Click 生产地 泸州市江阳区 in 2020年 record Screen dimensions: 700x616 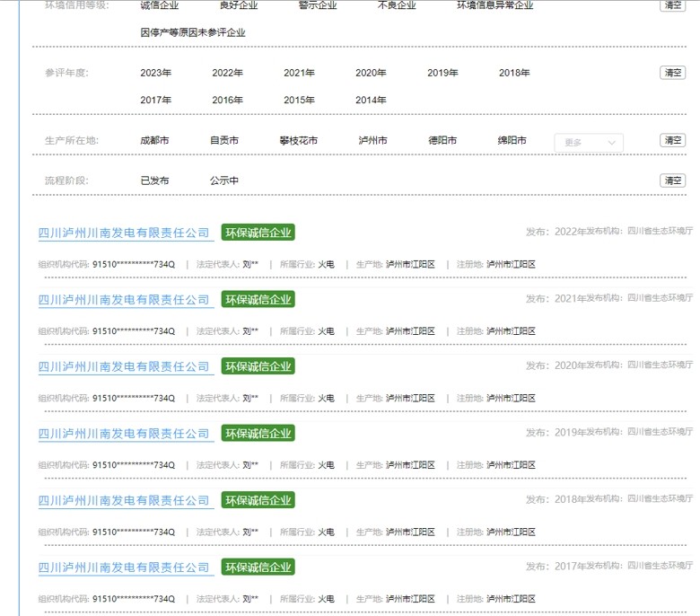point(396,399)
